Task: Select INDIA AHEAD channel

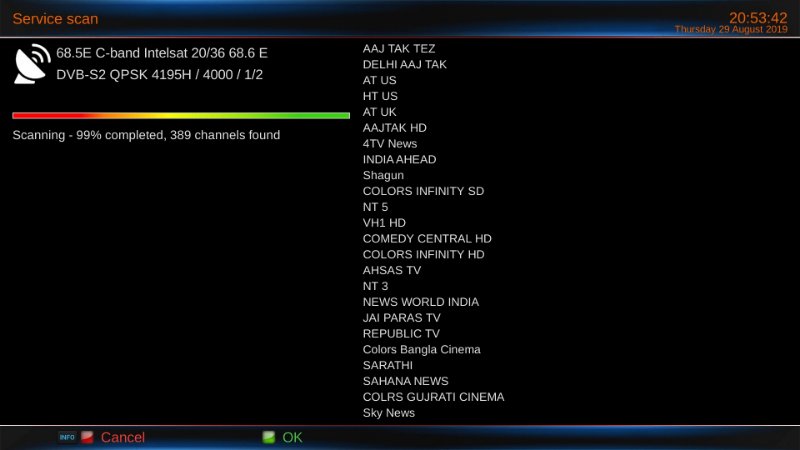Action: pos(399,159)
